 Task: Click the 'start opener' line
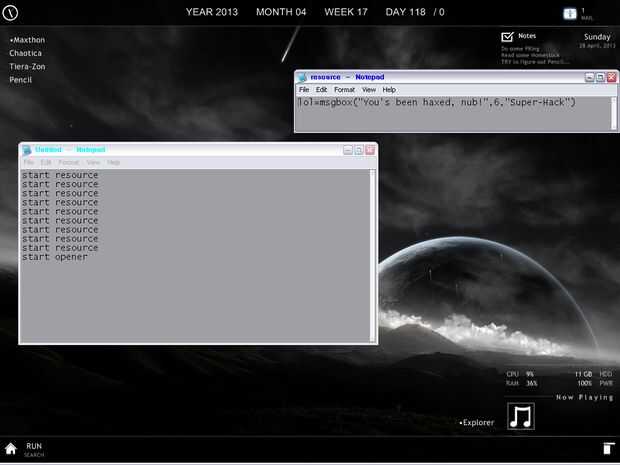click(x=55, y=257)
